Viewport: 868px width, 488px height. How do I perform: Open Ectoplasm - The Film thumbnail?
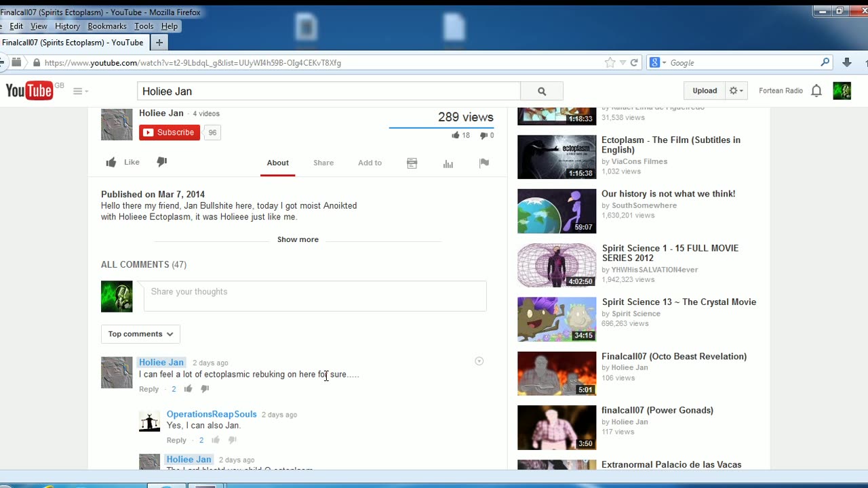(x=557, y=157)
